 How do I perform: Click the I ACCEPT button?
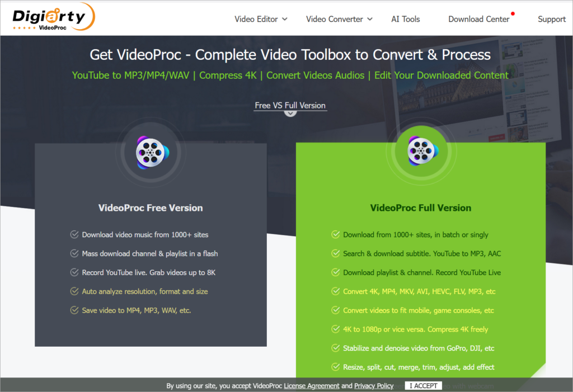pyautogui.click(x=423, y=386)
